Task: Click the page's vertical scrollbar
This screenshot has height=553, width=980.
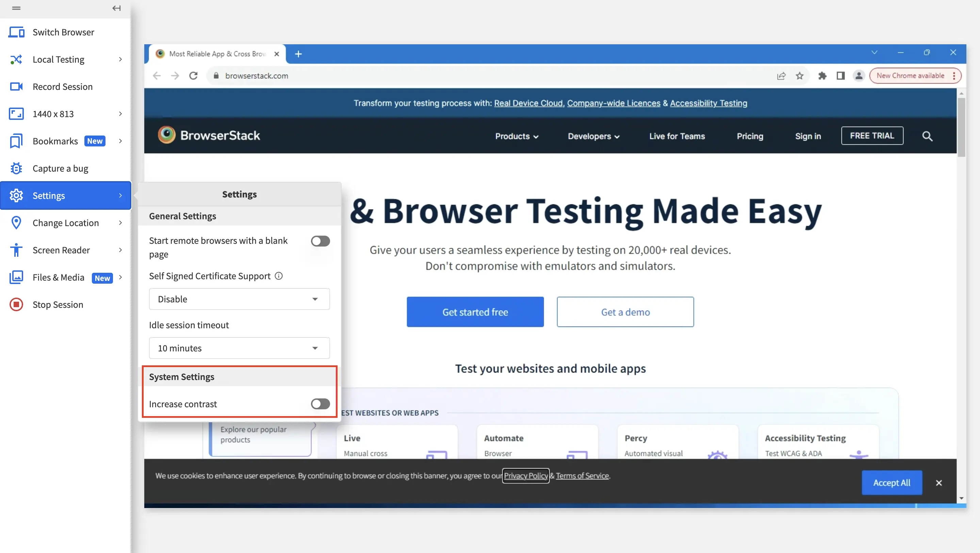Action: [x=961, y=127]
